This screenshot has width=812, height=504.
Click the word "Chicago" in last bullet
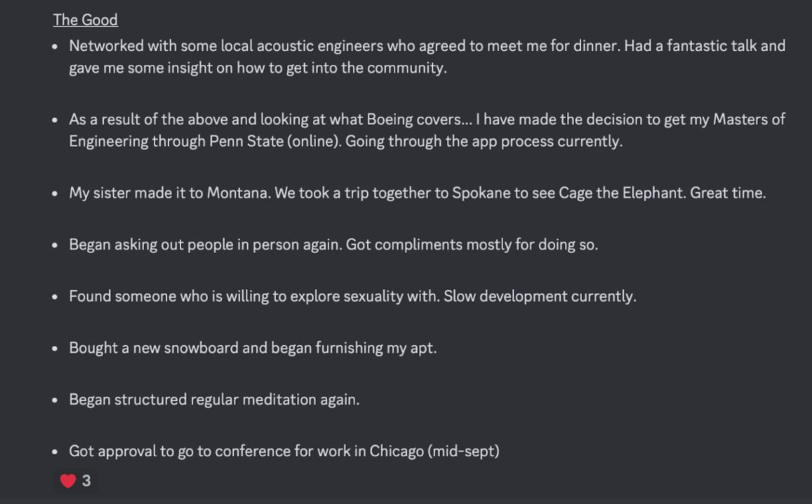(397, 452)
